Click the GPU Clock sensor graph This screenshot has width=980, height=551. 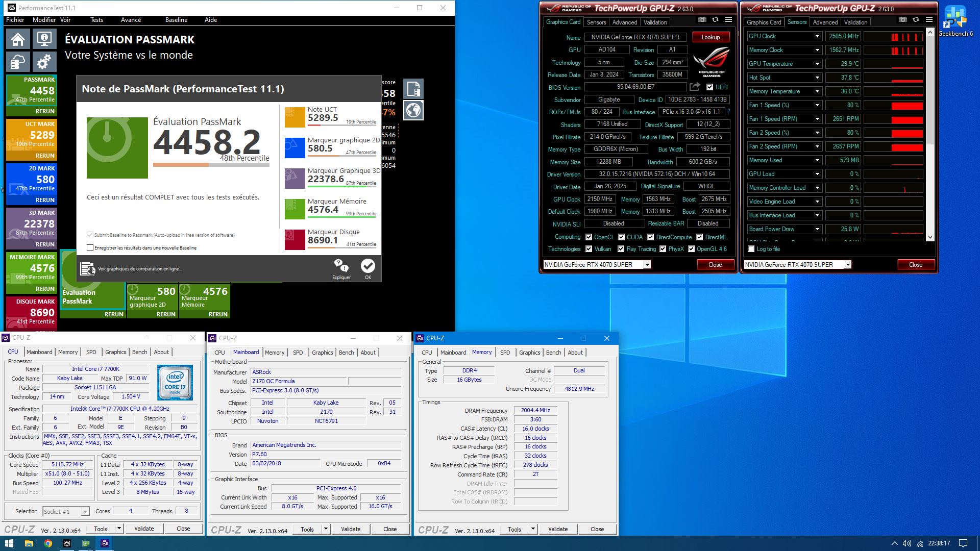click(893, 36)
